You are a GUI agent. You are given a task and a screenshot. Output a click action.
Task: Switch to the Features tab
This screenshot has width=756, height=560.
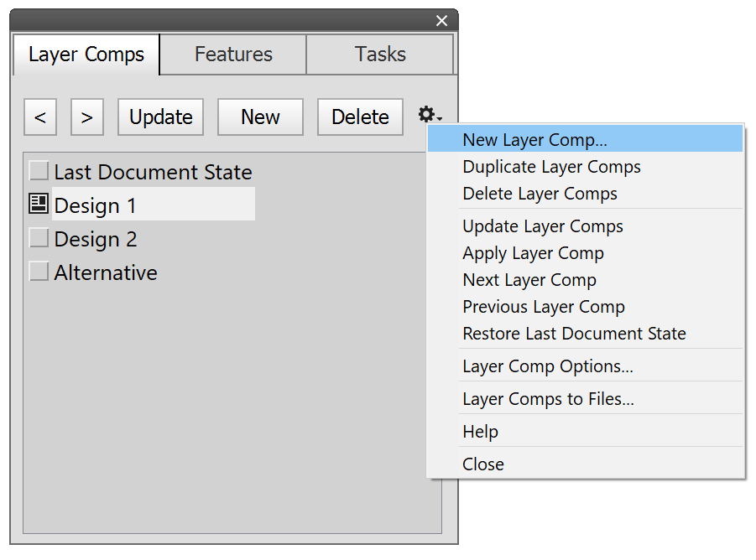(x=233, y=54)
